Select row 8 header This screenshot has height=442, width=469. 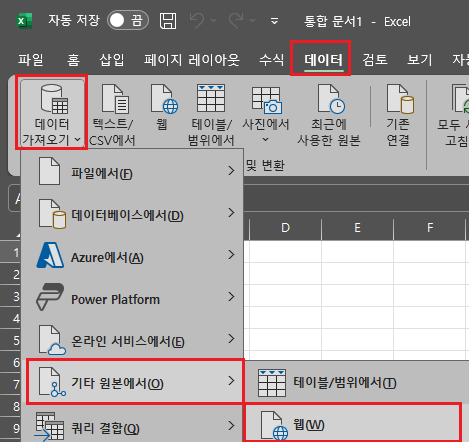(x=10, y=406)
